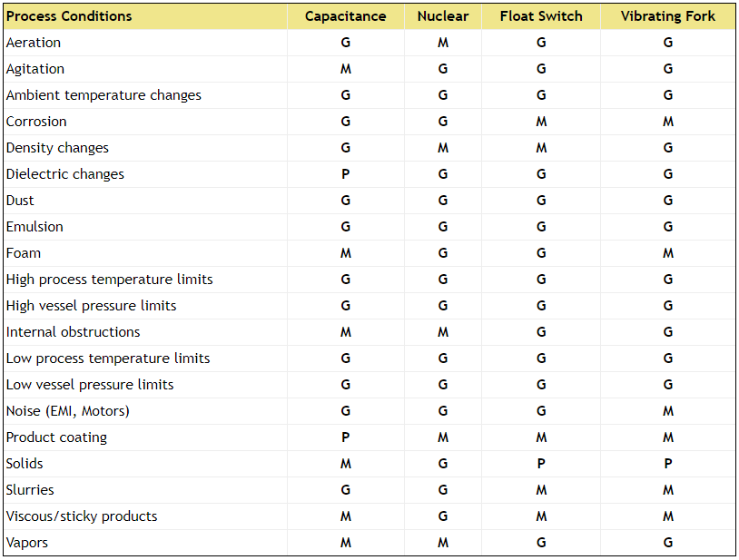Click the Ambient temperature changes row label

103,95
